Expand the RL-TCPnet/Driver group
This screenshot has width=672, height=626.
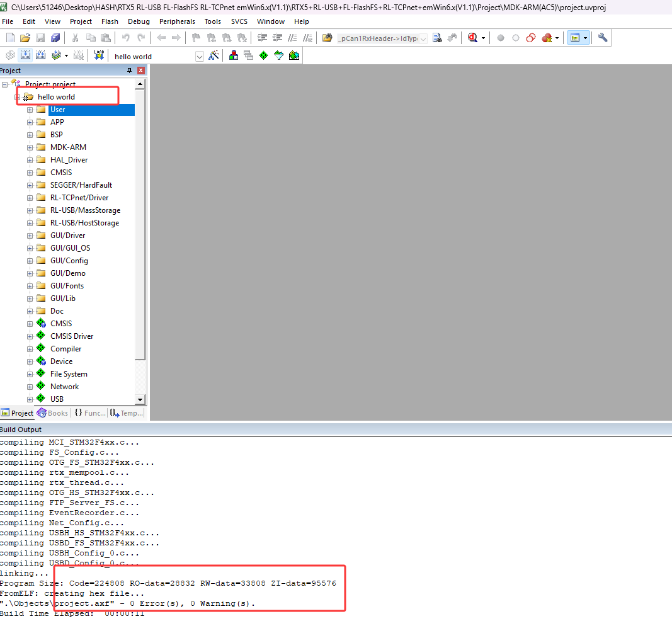[x=30, y=198]
